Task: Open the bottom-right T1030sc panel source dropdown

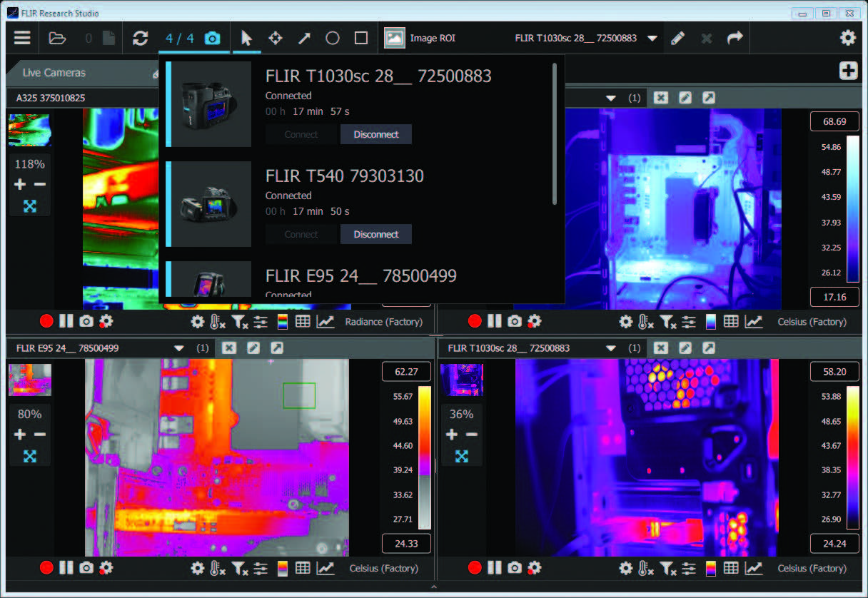Action: (x=610, y=348)
